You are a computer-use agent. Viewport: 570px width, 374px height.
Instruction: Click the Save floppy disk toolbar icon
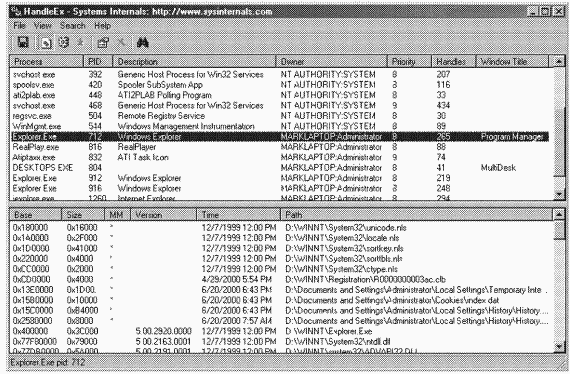[23, 43]
